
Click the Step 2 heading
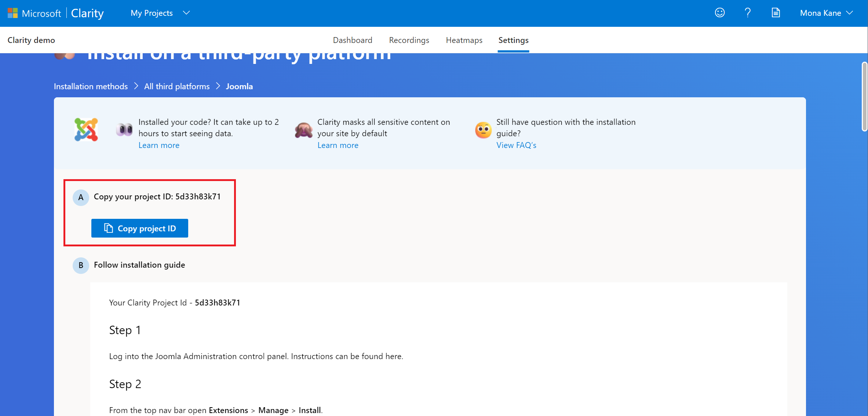125,384
